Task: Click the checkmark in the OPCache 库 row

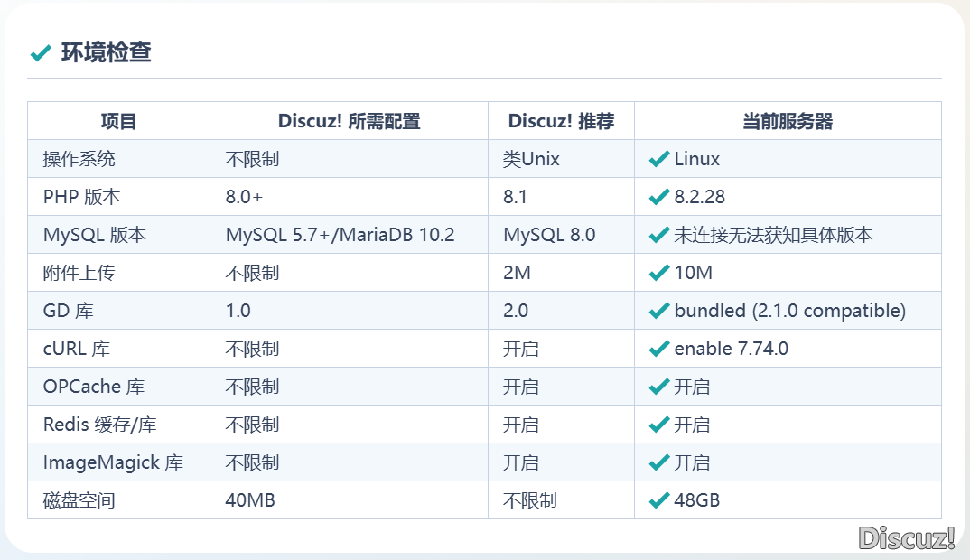Action: click(x=659, y=387)
